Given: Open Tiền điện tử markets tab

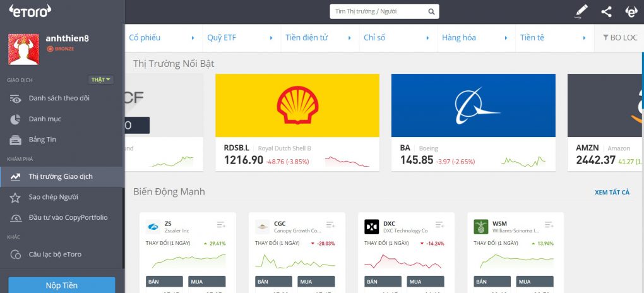Looking at the screenshot, I should click(x=307, y=38).
